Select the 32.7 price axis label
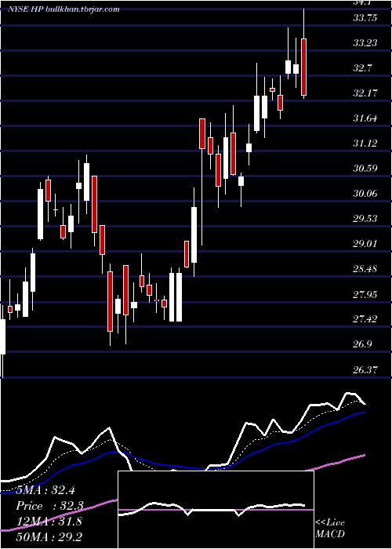The height and width of the screenshot is (549, 392). (x=362, y=68)
